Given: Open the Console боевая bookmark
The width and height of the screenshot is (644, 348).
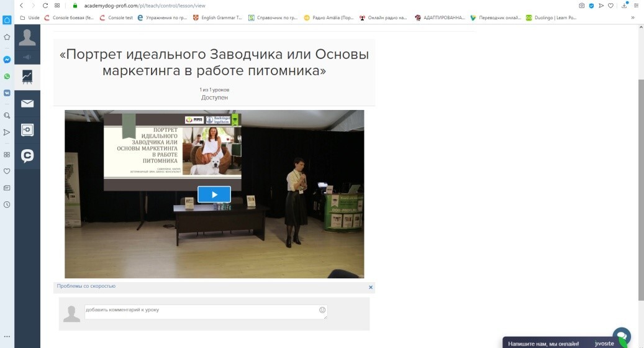Looking at the screenshot, I should [x=69, y=17].
